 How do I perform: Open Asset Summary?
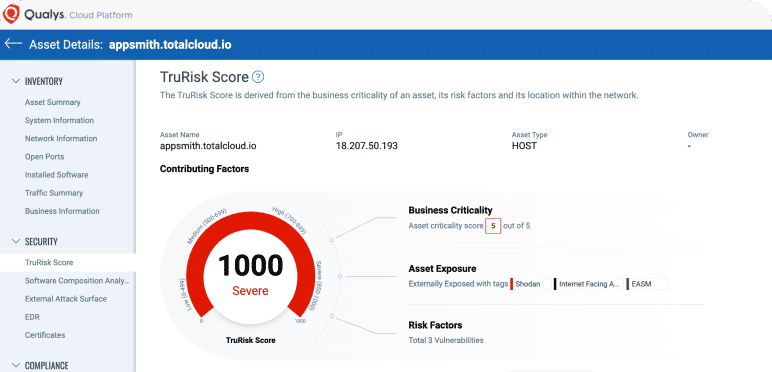tap(53, 102)
